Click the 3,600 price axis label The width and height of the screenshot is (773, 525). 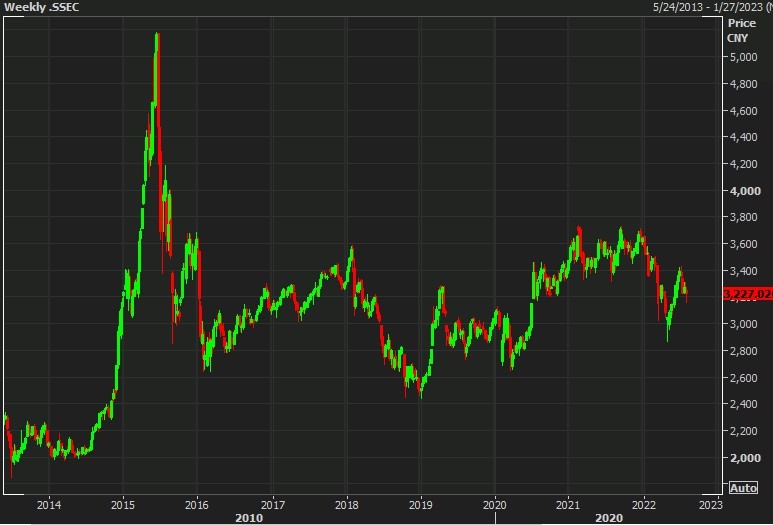point(743,245)
